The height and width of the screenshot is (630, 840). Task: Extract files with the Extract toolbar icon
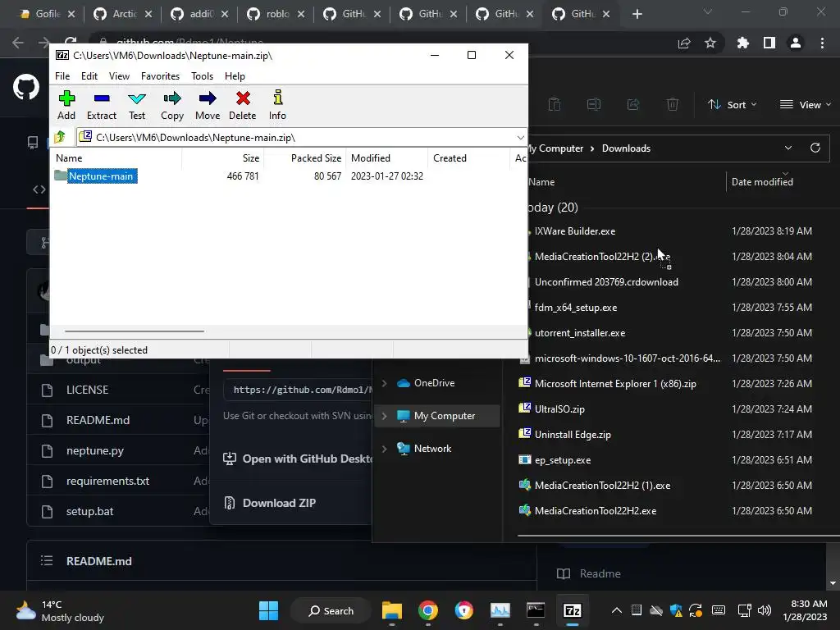tap(101, 105)
